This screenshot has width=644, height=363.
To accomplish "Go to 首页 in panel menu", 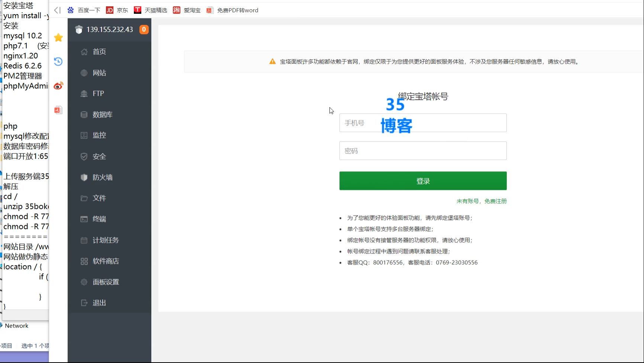I will tap(99, 52).
